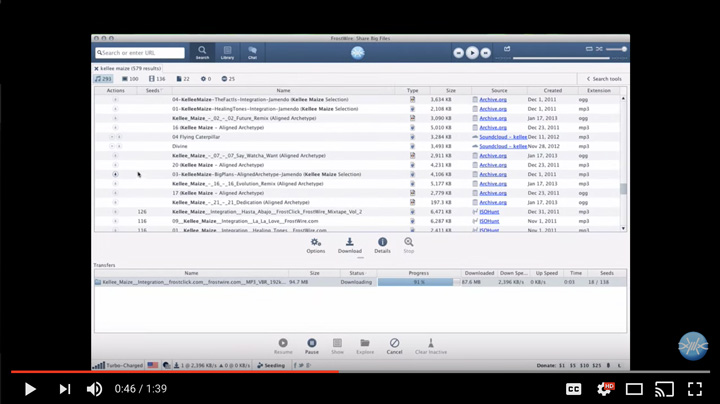This screenshot has height=404, width=720.
Task: Open Soundcloud link for Divine row
Action: coord(503,146)
